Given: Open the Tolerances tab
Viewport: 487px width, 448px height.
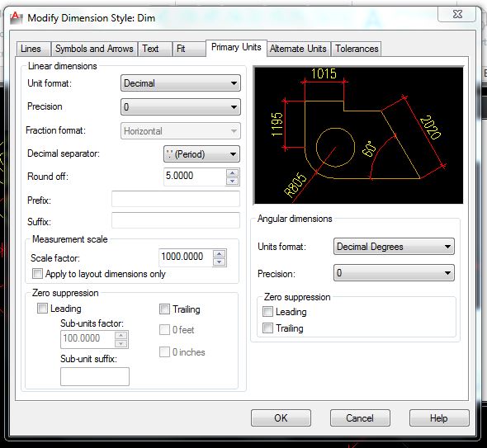Looking at the screenshot, I should pos(357,49).
